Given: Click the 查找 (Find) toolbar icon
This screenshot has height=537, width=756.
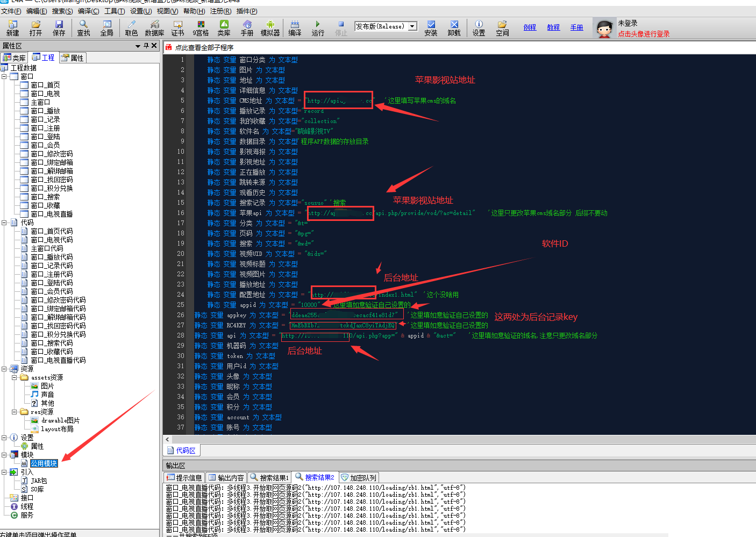Looking at the screenshot, I should [x=83, y=28].
